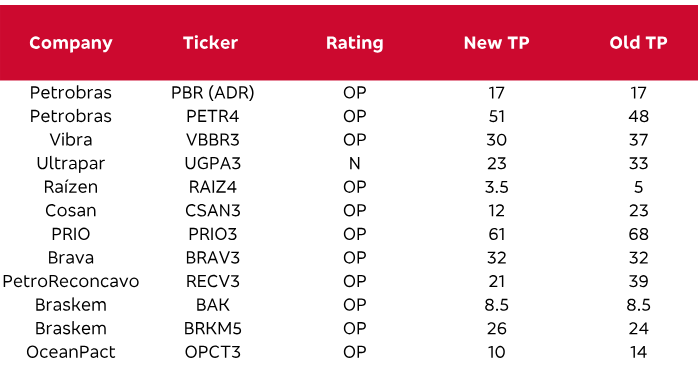Select the BRAV3 ticker cell
The height and width of the screenshot is (366, 698).
[213, 258]
